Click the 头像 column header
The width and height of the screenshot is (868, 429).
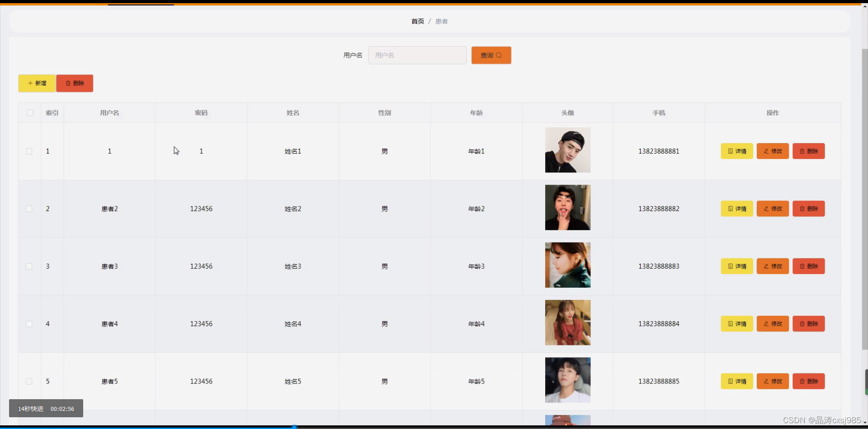[568, 113]
